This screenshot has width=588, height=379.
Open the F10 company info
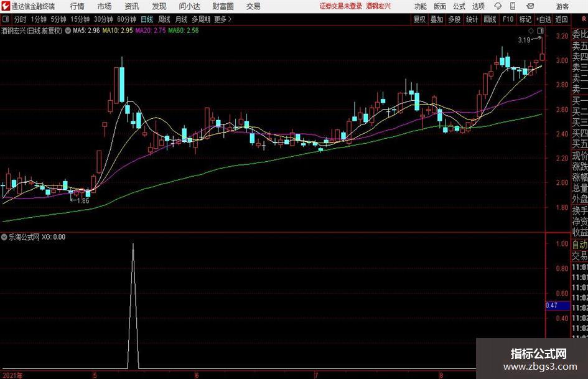(x=508, y=19)
